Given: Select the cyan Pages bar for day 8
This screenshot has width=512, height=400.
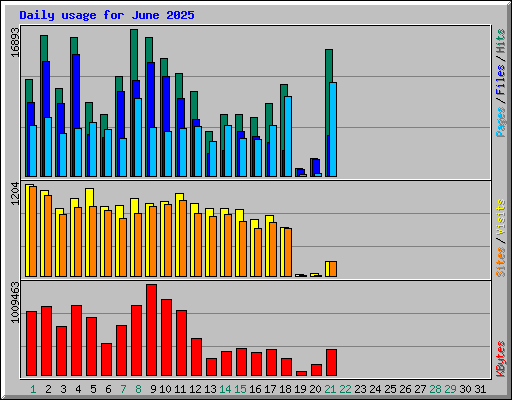Looking at the screenshot, I should [138, 137].
